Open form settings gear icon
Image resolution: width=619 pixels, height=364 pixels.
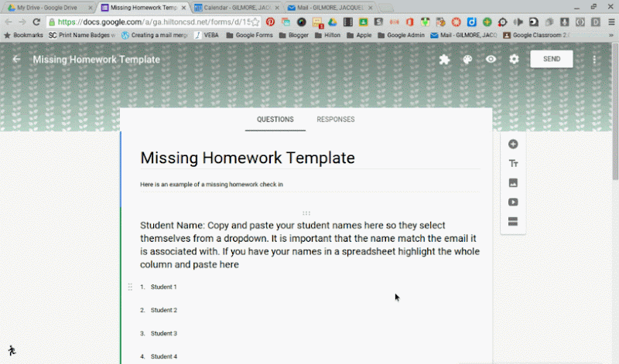(514, 60)
